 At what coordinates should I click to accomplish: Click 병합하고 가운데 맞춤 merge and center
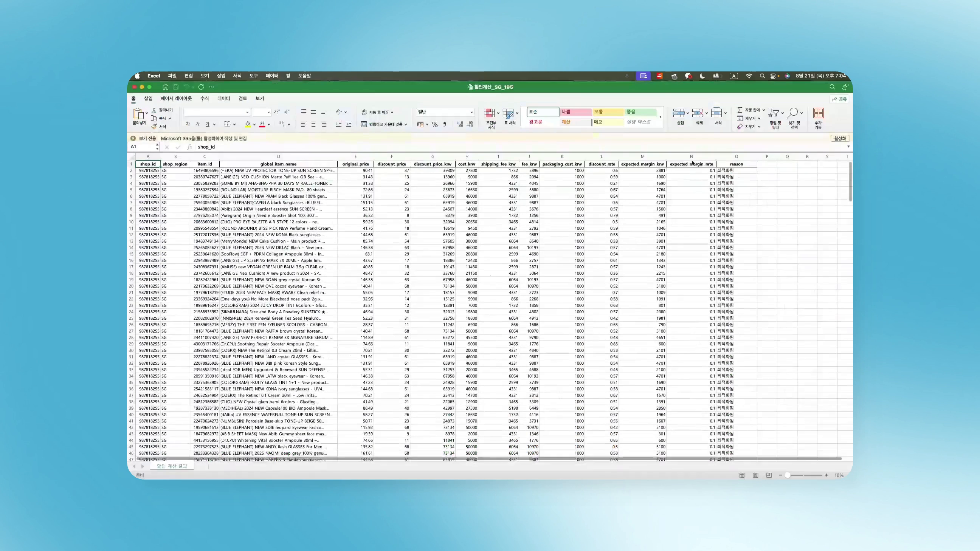(384, 124)
